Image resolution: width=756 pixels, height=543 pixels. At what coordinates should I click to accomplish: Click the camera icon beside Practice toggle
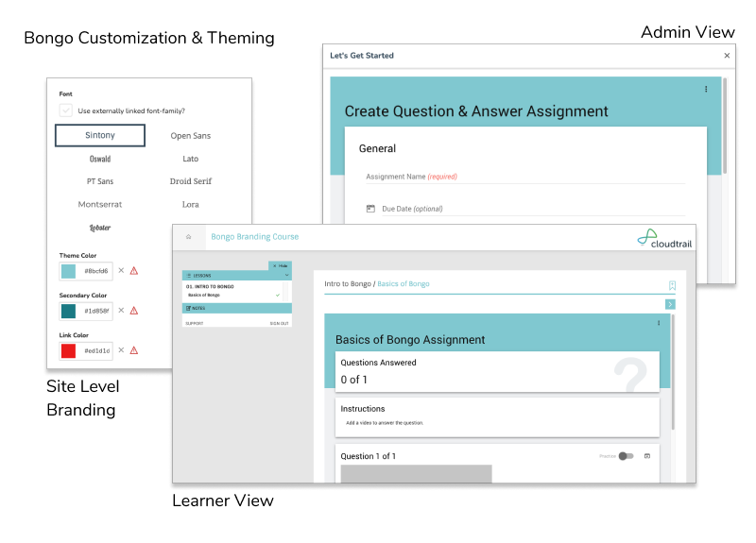click(647, 456)
